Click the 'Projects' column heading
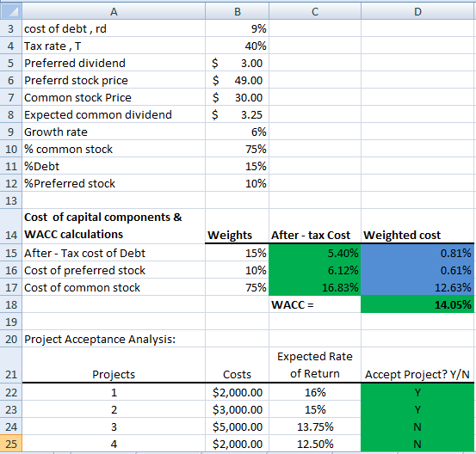The image size is (476, 454). [x=114, y=365]
